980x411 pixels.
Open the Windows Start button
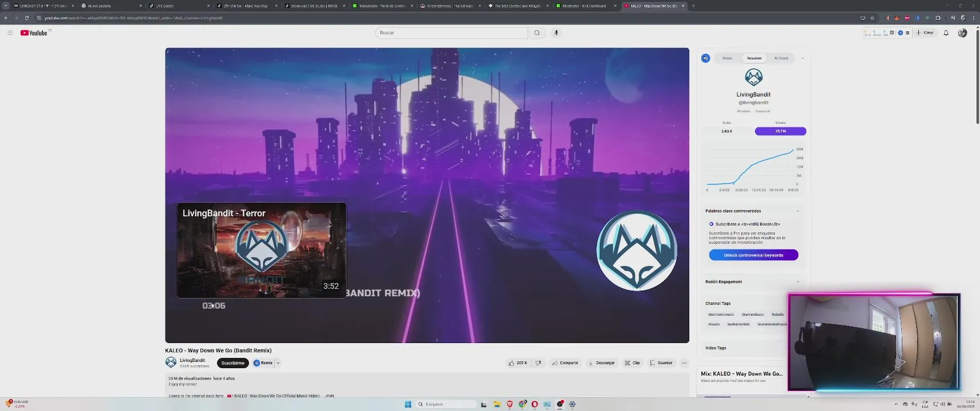tap(408, 404)
